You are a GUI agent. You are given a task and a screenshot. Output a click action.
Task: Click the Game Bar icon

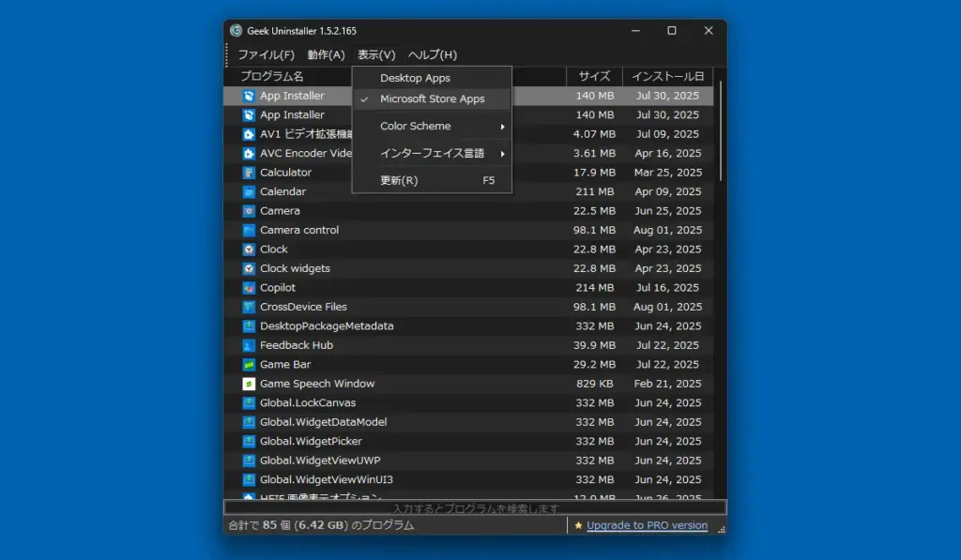tap(249, 365)
